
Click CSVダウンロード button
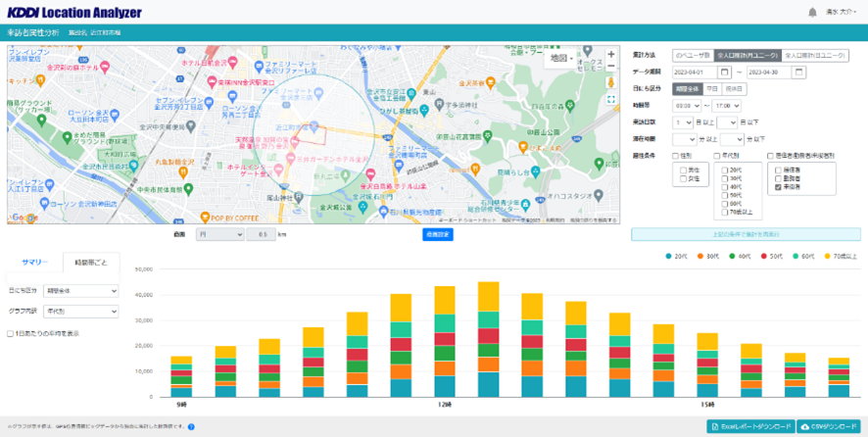[x=828, y=426]
